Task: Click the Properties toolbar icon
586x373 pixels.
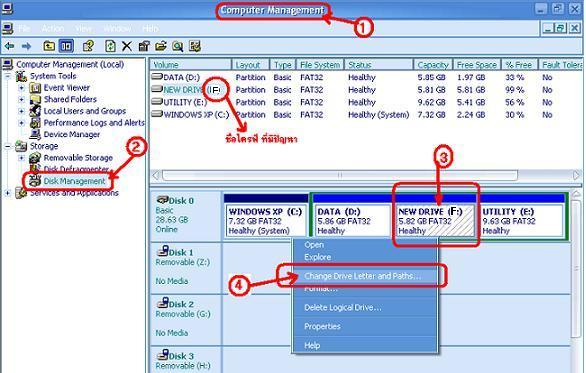Action: point(144,46)
